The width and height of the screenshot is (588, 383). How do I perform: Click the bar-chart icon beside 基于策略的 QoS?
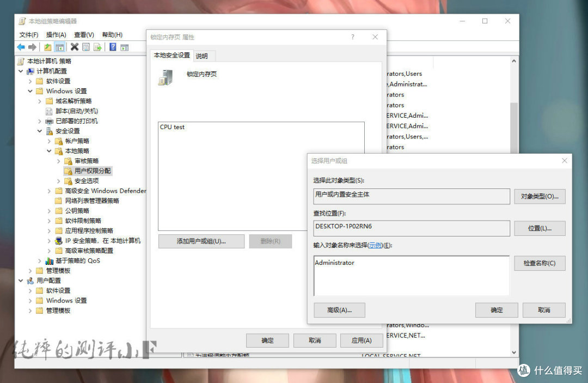49,261
